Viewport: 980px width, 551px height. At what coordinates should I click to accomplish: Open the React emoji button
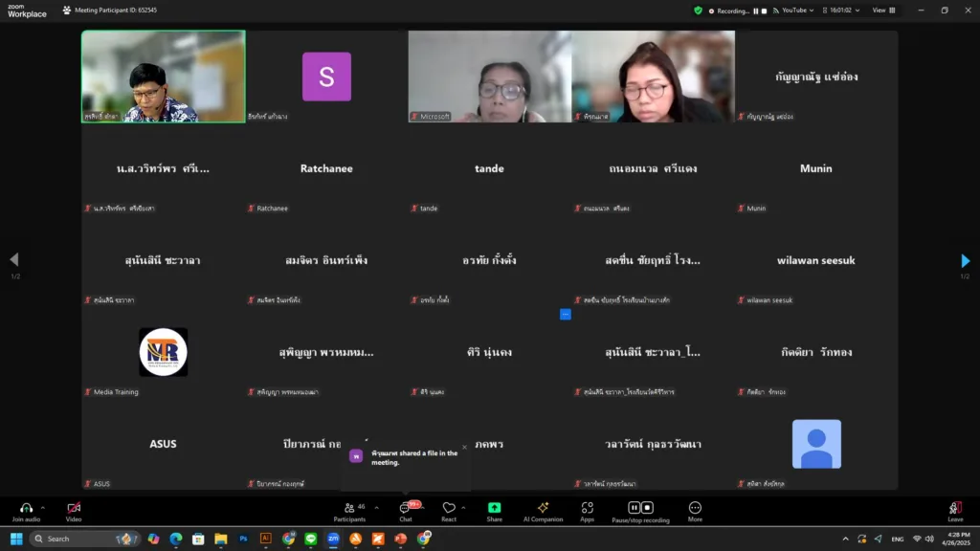[448, 509]
